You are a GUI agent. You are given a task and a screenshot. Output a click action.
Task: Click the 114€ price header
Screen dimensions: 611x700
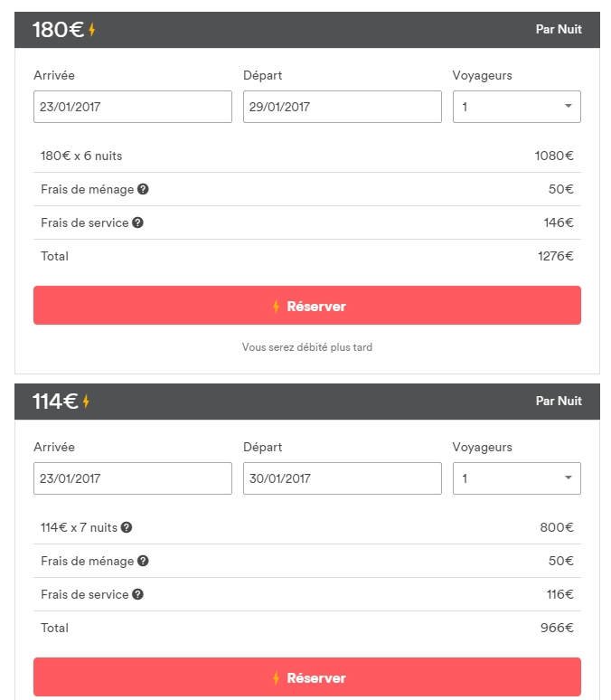[55, 402]
